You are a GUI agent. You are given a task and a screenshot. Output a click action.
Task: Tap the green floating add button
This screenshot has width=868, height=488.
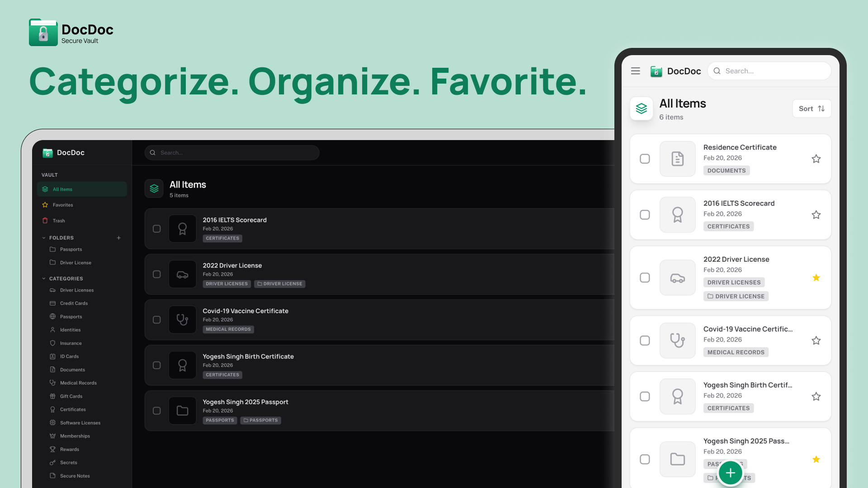730,473
